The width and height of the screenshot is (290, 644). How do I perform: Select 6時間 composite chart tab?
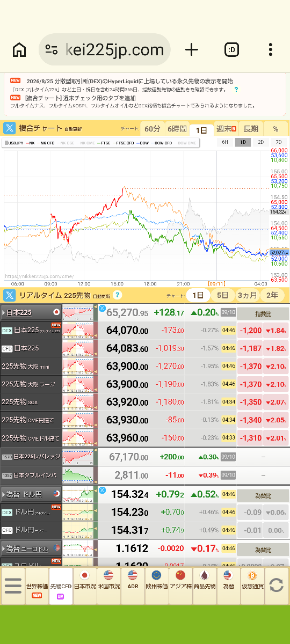tap(177, 129)
